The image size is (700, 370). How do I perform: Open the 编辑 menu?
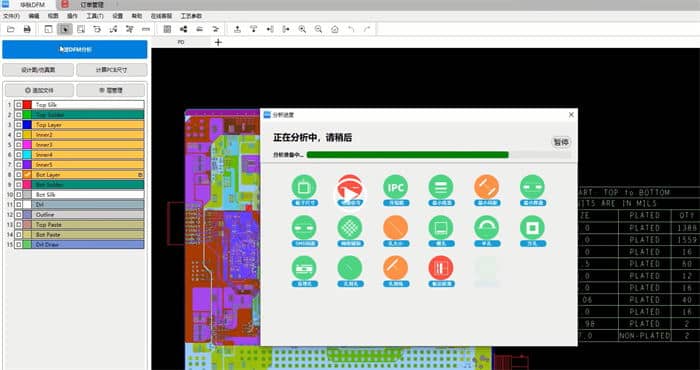coord(34,16)
